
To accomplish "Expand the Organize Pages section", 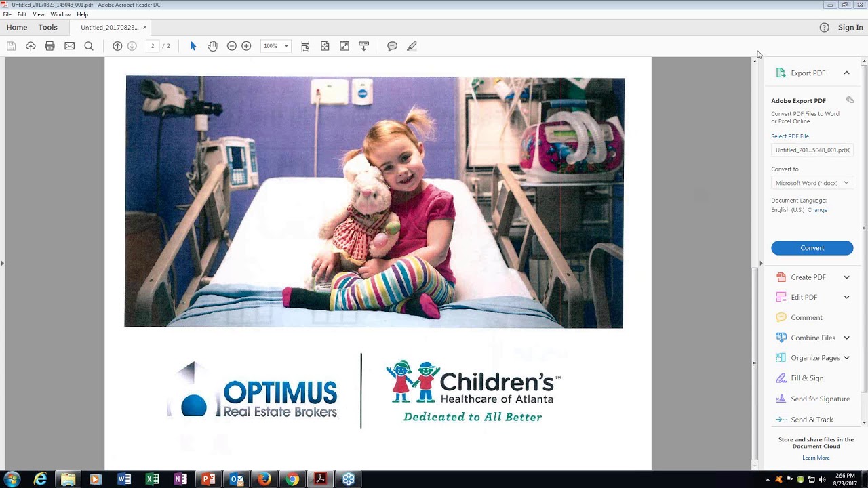I will click(x=846, y=358).
